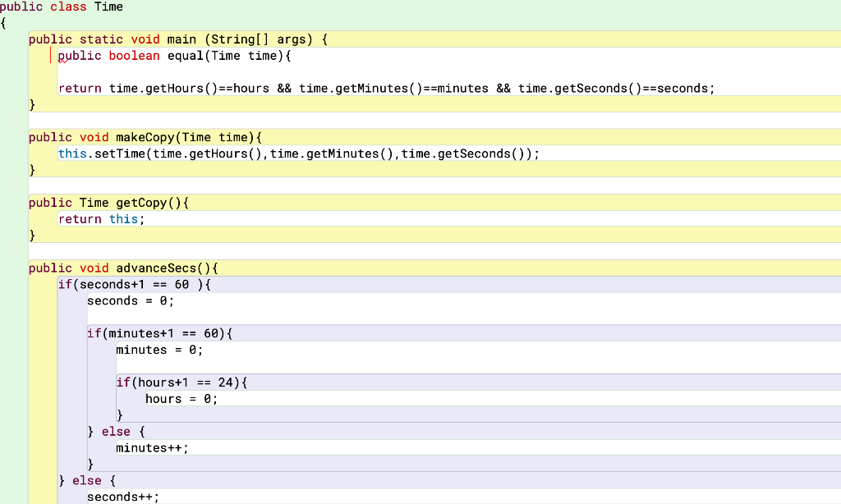
Task: Click the 'if(seconds+1 == 60 ){' condition
Action: tap(135, 285)
